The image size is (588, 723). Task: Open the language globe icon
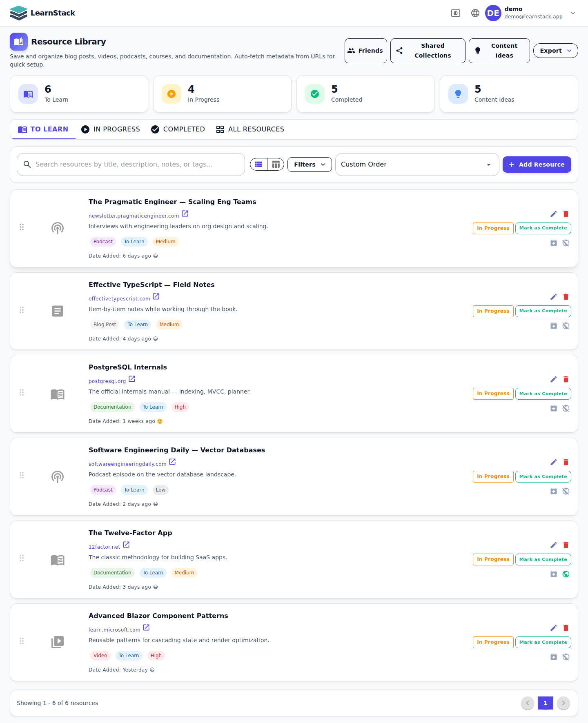475,13
